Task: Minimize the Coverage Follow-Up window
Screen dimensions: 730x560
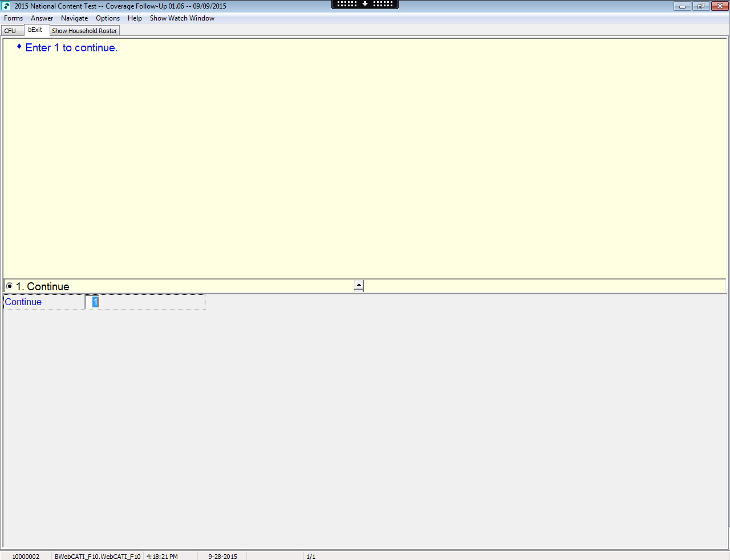Action: point(682,6)
